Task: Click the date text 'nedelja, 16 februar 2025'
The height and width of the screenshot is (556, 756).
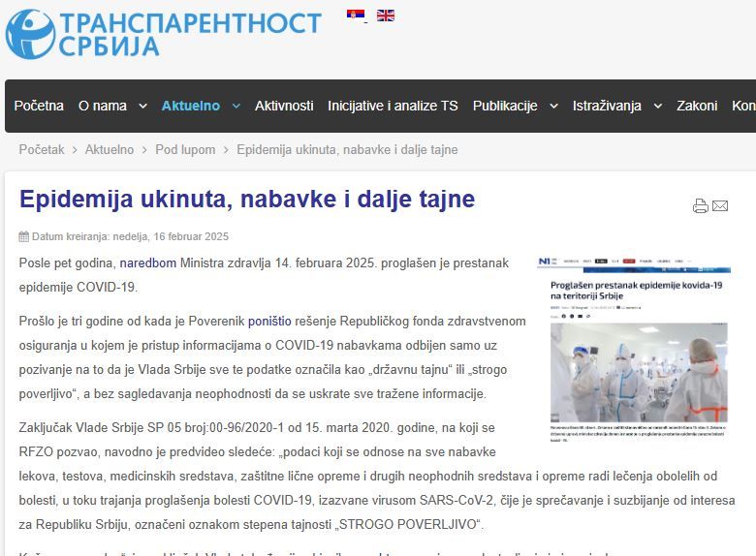Action: 171,236
